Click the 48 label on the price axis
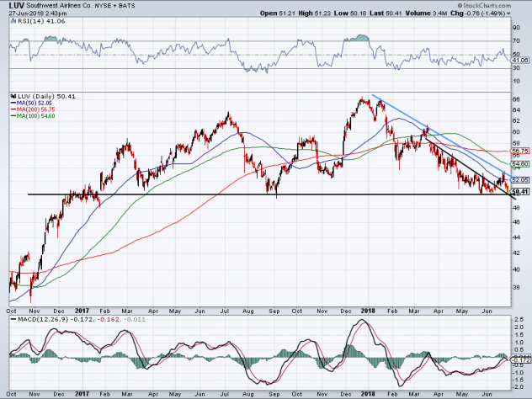The height and width of the screenshot is (399, 532). pos(516,208)
